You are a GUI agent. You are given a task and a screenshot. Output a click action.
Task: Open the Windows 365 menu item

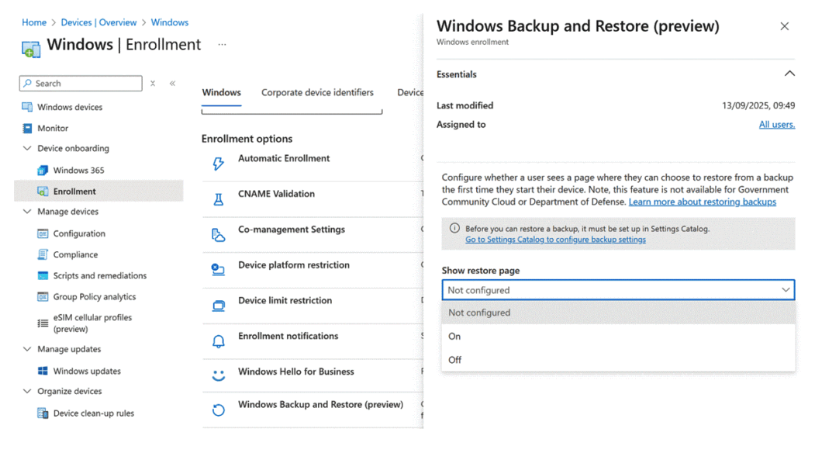click(x=78, y=170)
